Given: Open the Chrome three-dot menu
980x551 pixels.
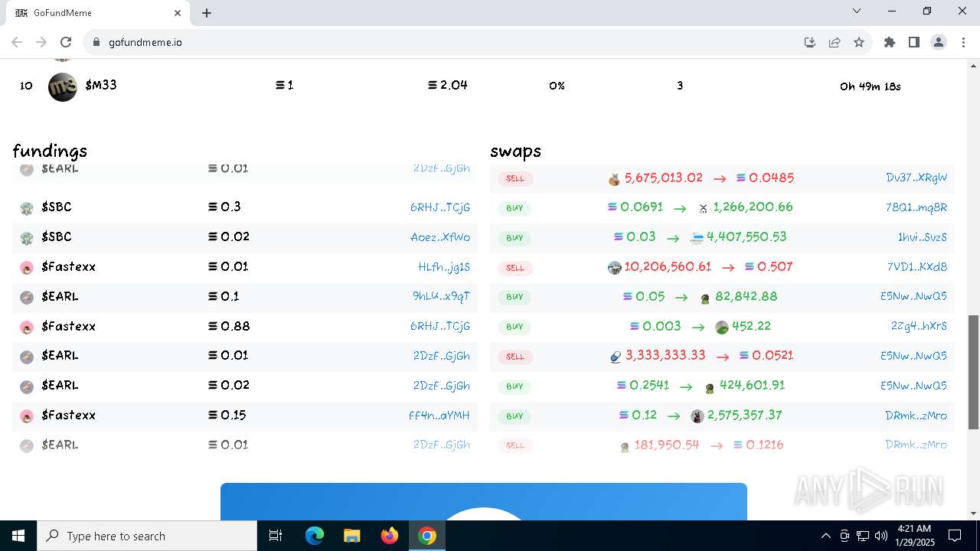Looking at the screenshot, I should pos(962,42).
